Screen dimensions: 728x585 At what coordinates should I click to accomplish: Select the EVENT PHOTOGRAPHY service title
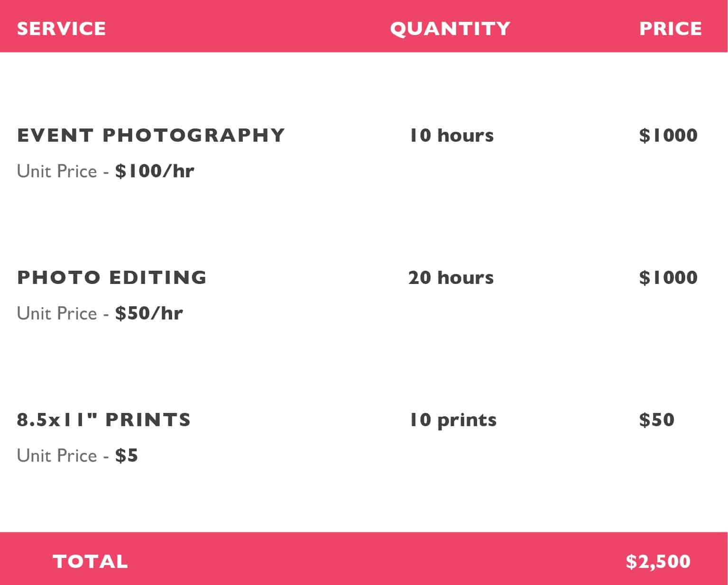(x=151, y=135)
